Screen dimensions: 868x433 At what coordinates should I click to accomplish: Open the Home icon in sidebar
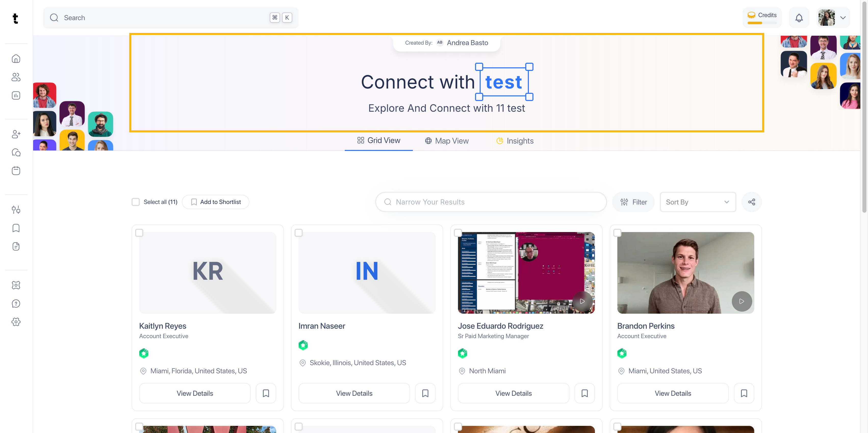click(x=16, y=59)
